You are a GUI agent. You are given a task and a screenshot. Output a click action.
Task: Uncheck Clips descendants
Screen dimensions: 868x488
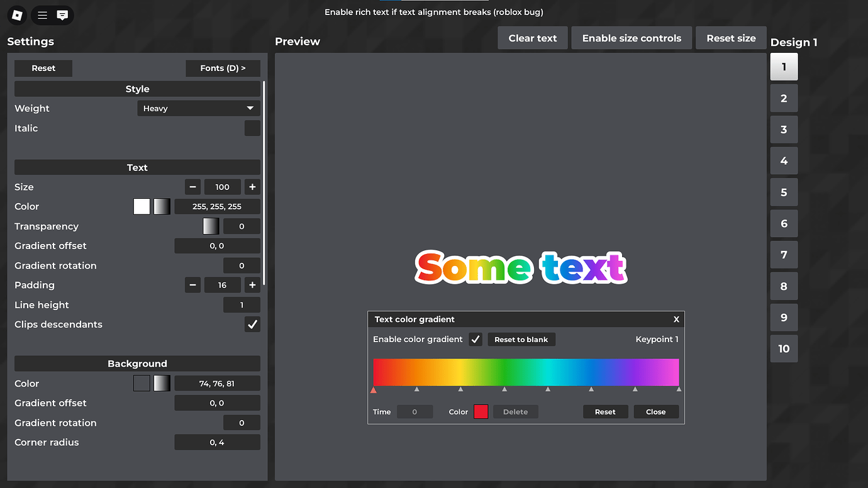252,324
